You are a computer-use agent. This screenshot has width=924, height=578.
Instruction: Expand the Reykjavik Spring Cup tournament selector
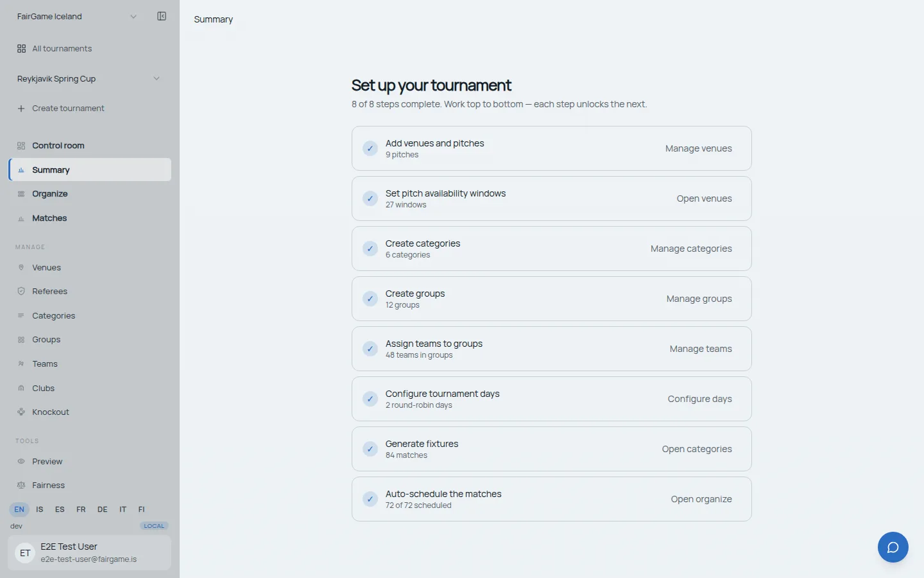[x=89, y=79]
